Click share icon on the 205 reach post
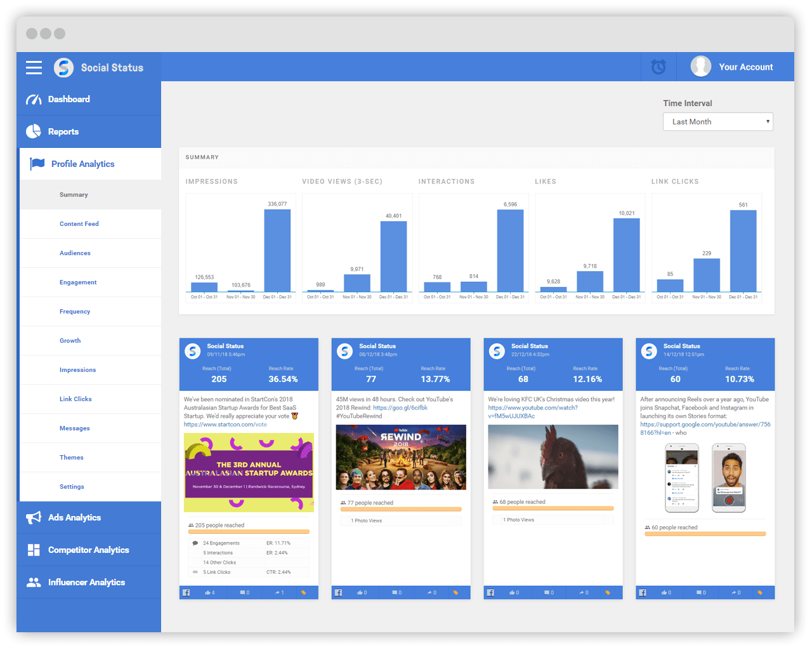 point(277,592)
